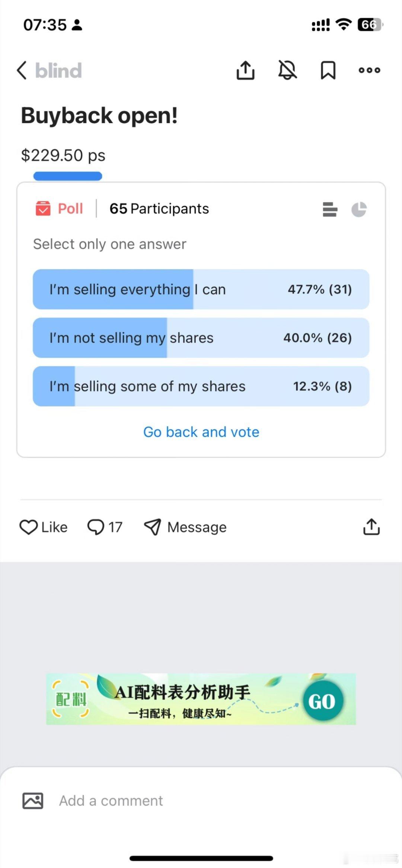Select "I'm selling some of my shares" option
Image resolution: width=402 pixels, height=868 pixels.
click(x=201, y=386)
